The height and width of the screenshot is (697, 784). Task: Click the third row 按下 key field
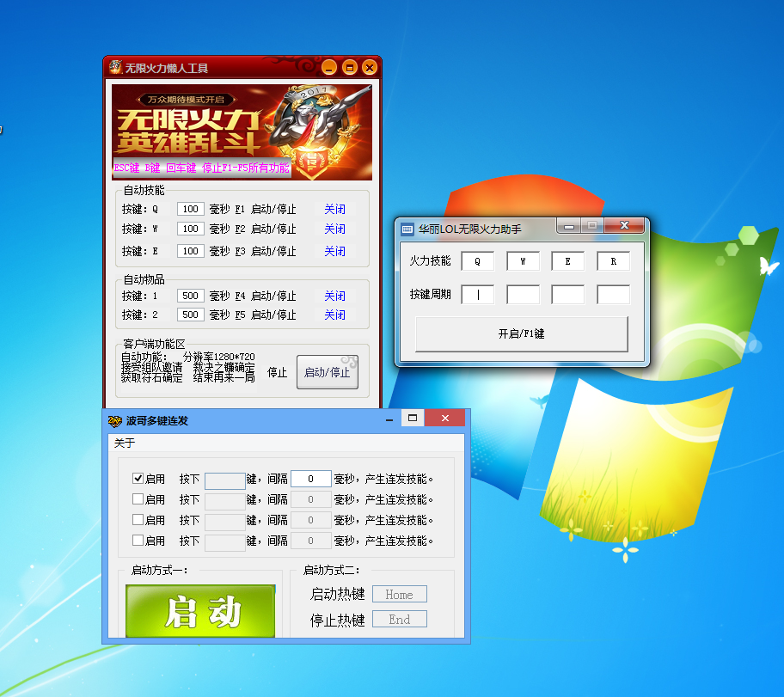(225, 522)
